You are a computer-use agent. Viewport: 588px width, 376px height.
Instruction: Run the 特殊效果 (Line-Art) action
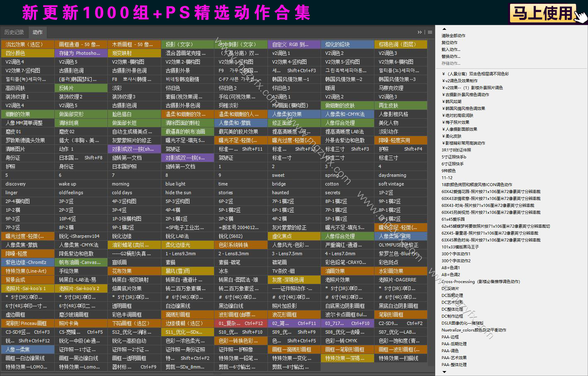point(28,271)
